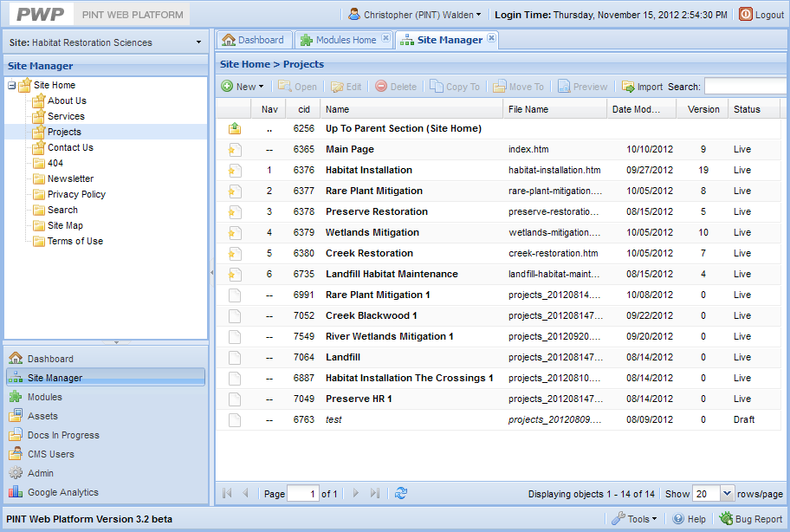Screen dimensions: 790x532
Task: Select the Creek Blackwood 1 row name
Action: 372,315
